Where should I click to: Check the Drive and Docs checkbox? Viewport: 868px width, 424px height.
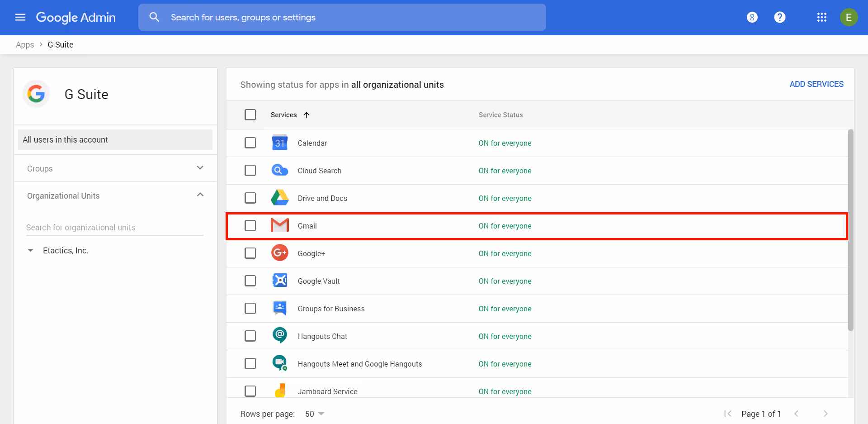[x=250, y=198]
